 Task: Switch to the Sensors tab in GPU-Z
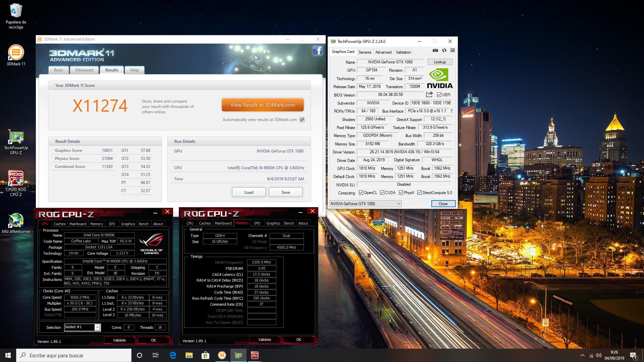(365, 52)
